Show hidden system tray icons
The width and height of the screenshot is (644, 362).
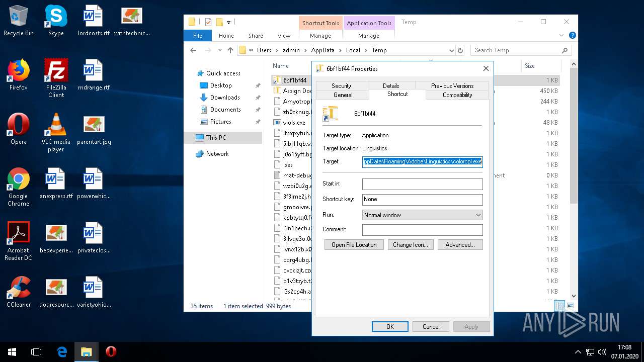[578, 352]
